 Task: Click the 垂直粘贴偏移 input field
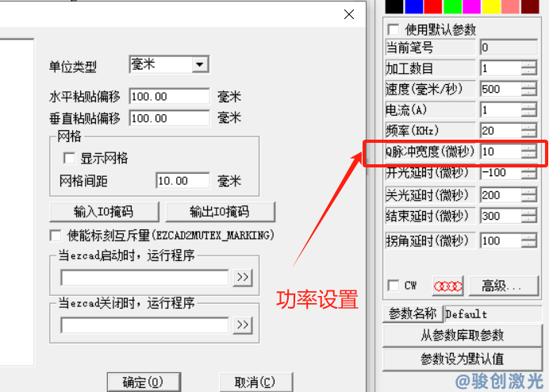coord(170,117)
